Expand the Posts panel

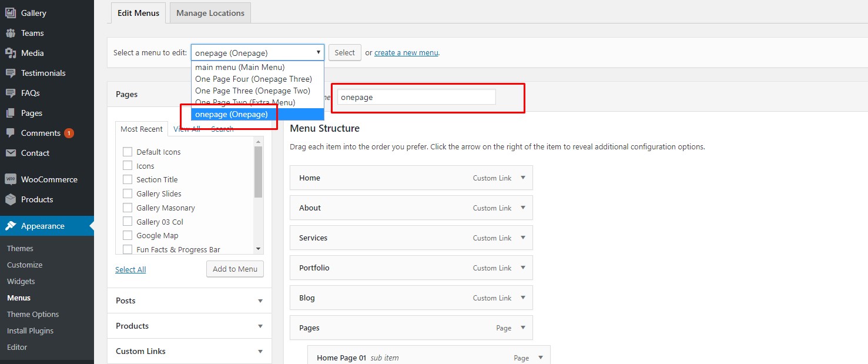pos(260,300)
